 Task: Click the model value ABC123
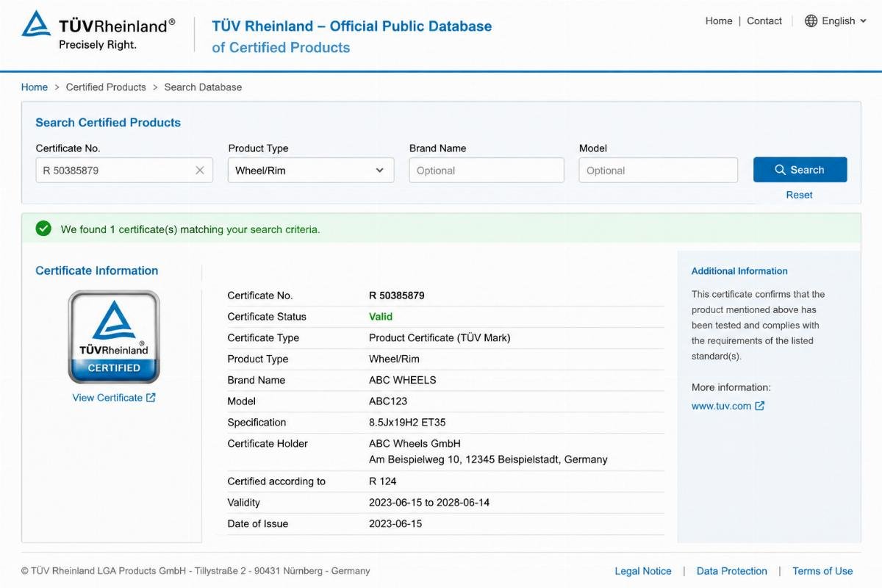pyautogui.click(x=388, y=401)
